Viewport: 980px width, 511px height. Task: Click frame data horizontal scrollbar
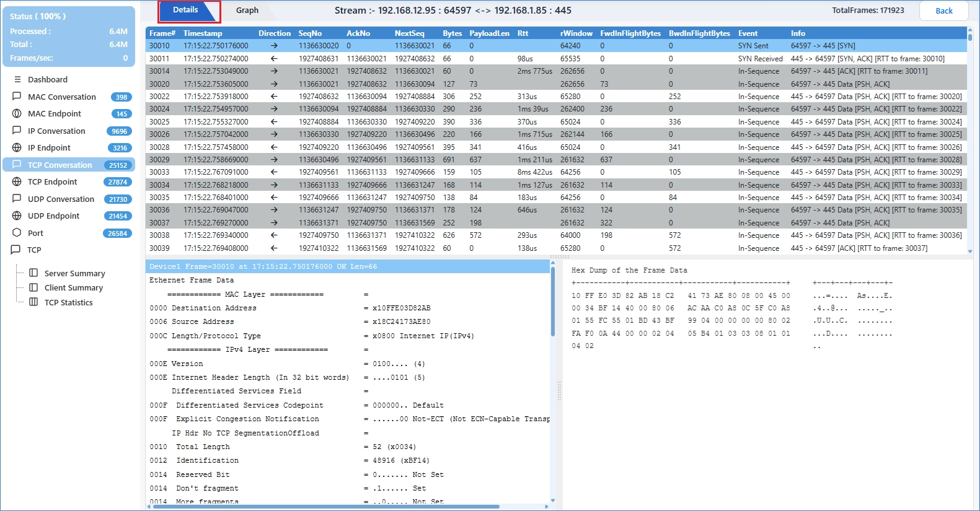pyautogui.click(x=325, y=507)
